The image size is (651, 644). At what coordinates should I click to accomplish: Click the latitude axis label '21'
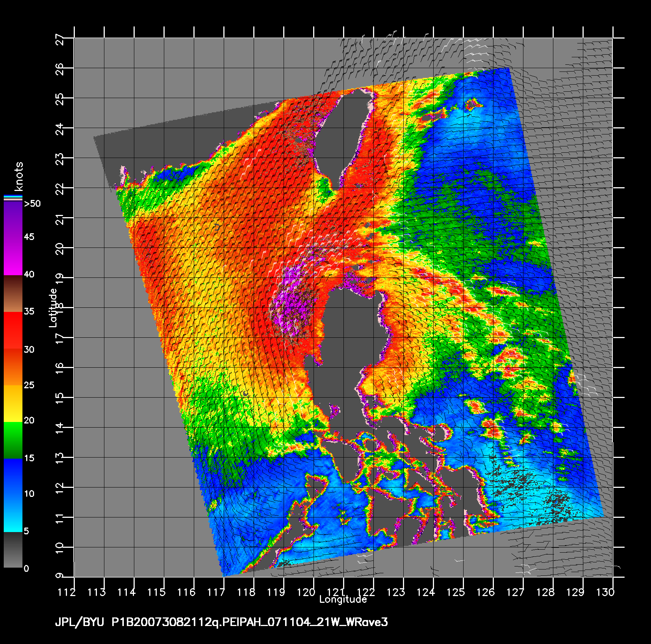point(60,219)
